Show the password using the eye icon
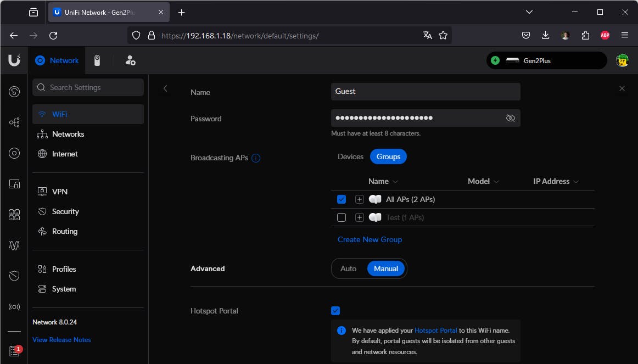This screenshot has height=364, width=638. 510,118
